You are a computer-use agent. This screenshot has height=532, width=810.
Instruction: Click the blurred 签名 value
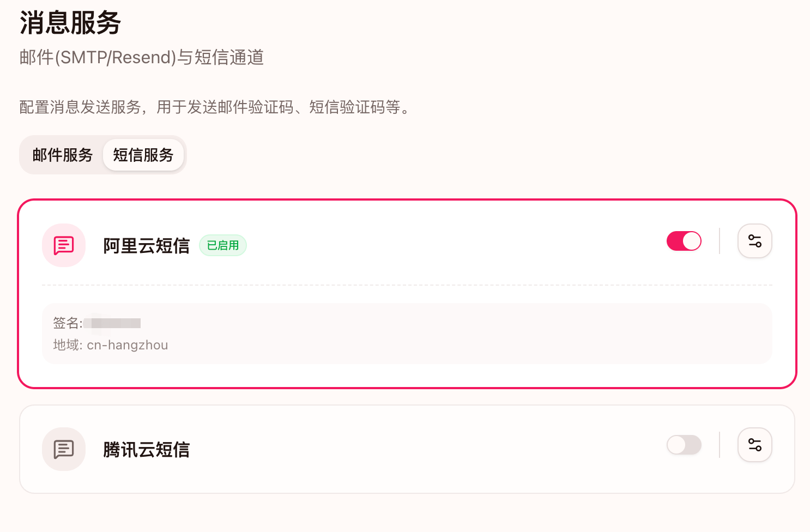coord(116,323)
